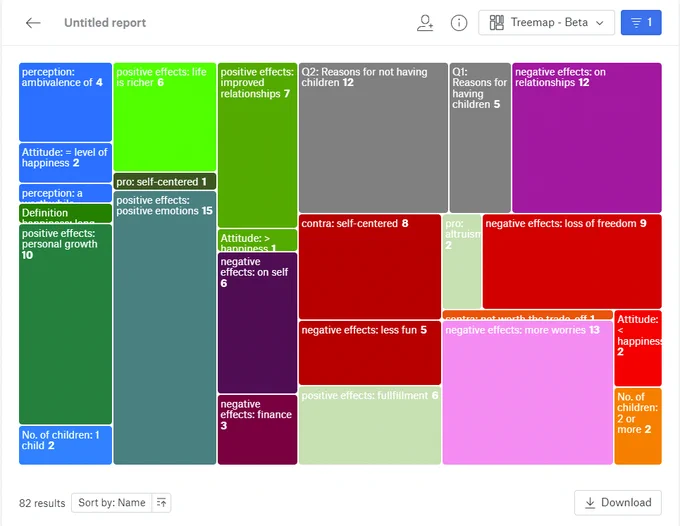Click the Download button
Image resolution: width=680 pixels, height=526 pixels.
coord(618,503)
